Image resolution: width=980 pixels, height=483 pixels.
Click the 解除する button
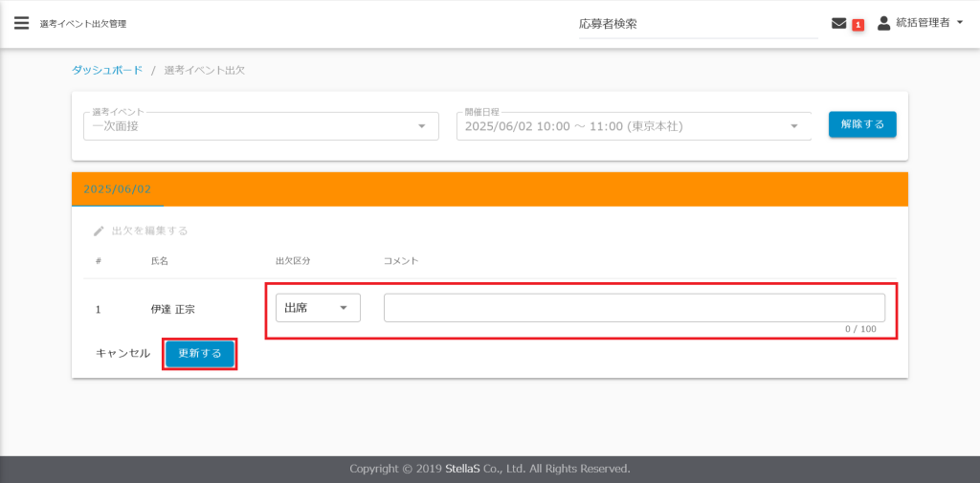862,124
